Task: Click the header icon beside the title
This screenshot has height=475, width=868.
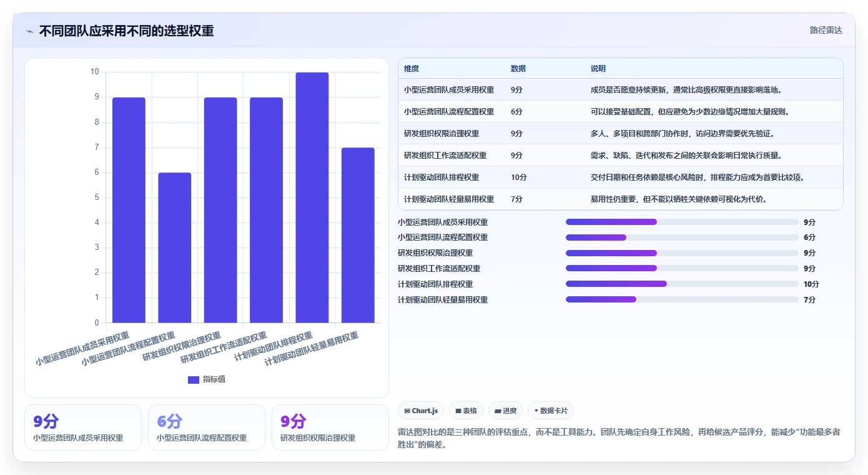Action: (x=29, y=31)
